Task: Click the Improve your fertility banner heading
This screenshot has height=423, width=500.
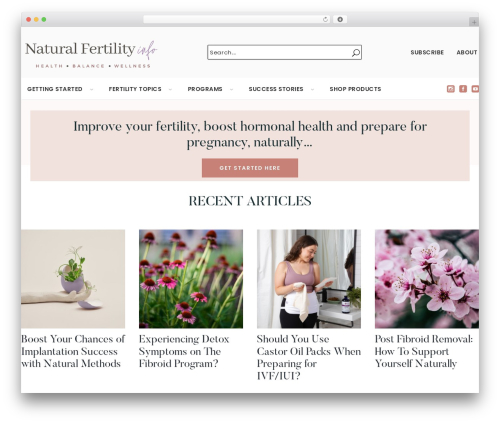Action: tap(250, 134)
